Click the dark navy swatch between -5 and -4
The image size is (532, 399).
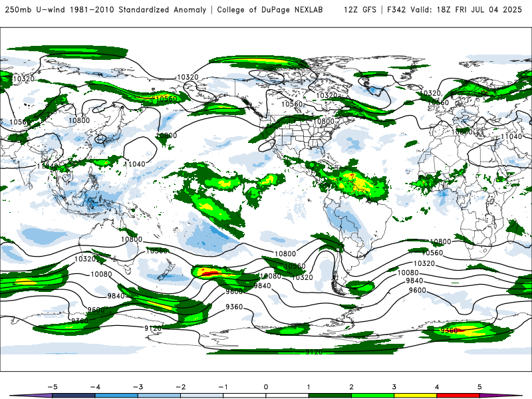tap(74, 396)
